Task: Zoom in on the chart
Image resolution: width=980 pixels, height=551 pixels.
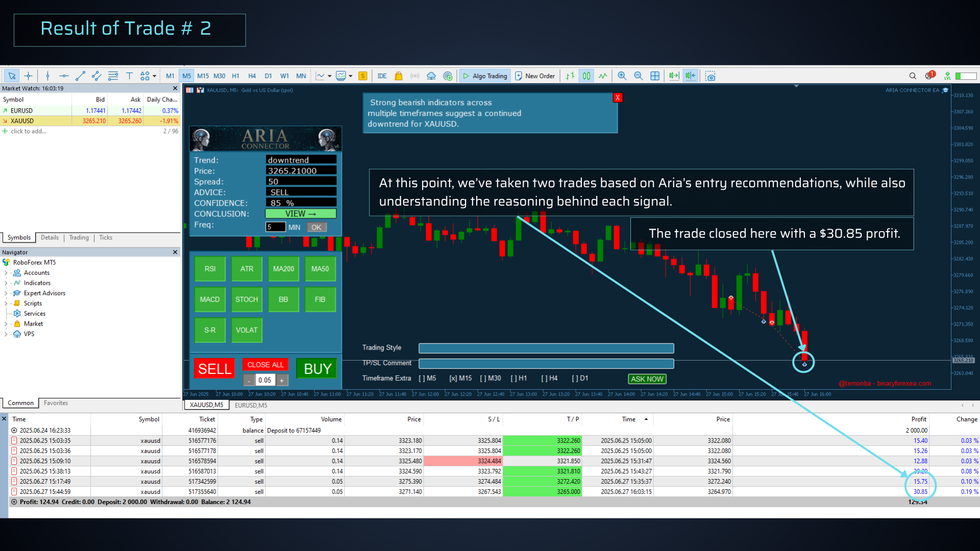Action: (622, 76)
